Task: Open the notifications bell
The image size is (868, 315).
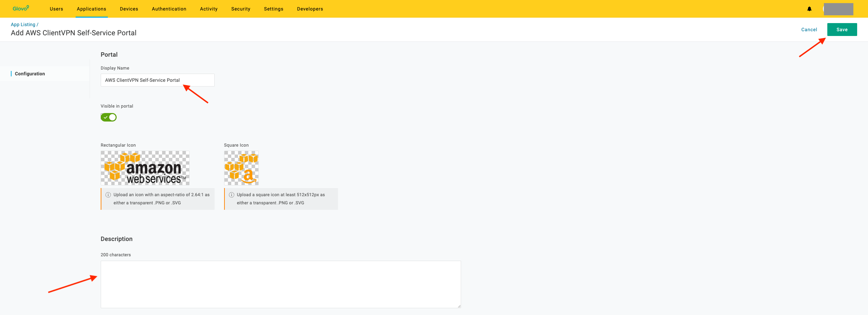Action: click(809, 9)
